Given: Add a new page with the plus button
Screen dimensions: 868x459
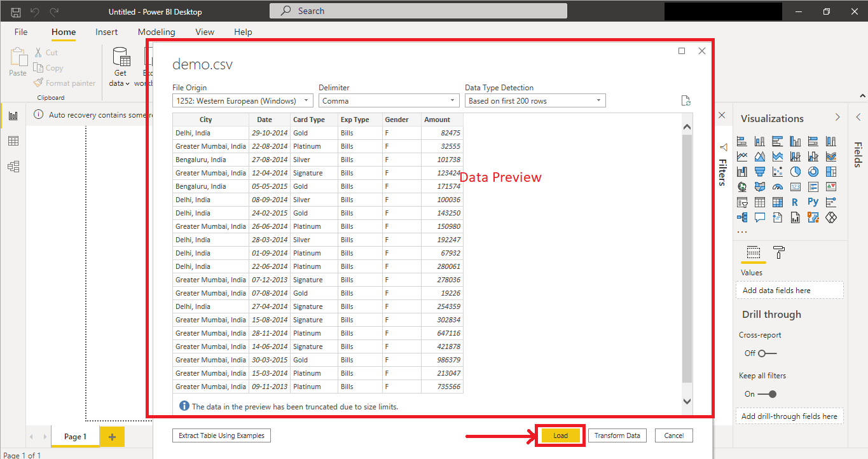Looking at the screenshot, I should tap(112, 437).
